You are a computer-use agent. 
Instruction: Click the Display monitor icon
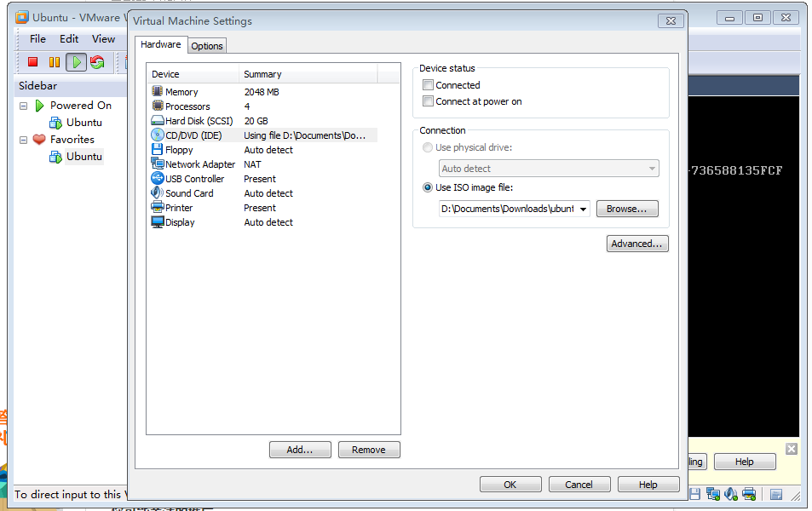[158, 222]
